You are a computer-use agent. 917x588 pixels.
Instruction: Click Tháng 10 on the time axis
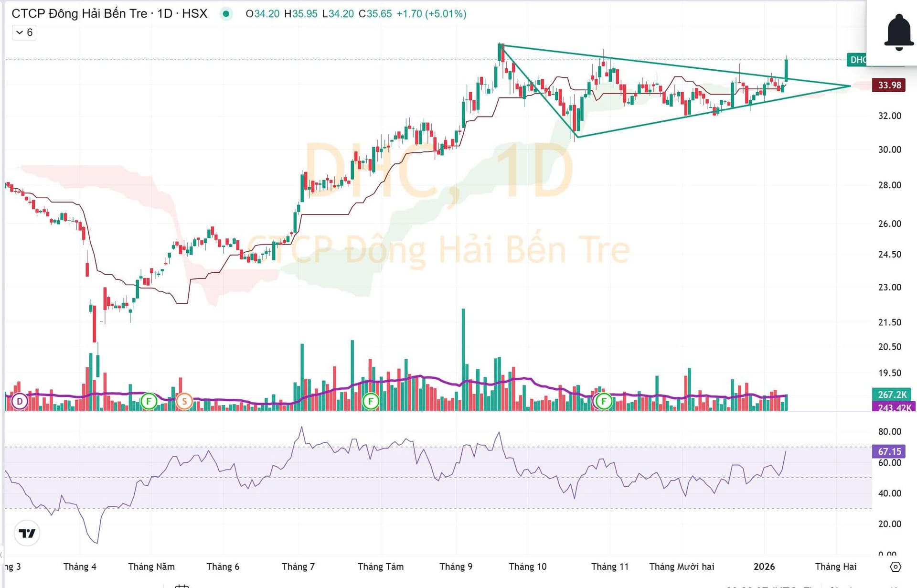tap(527, 567)
